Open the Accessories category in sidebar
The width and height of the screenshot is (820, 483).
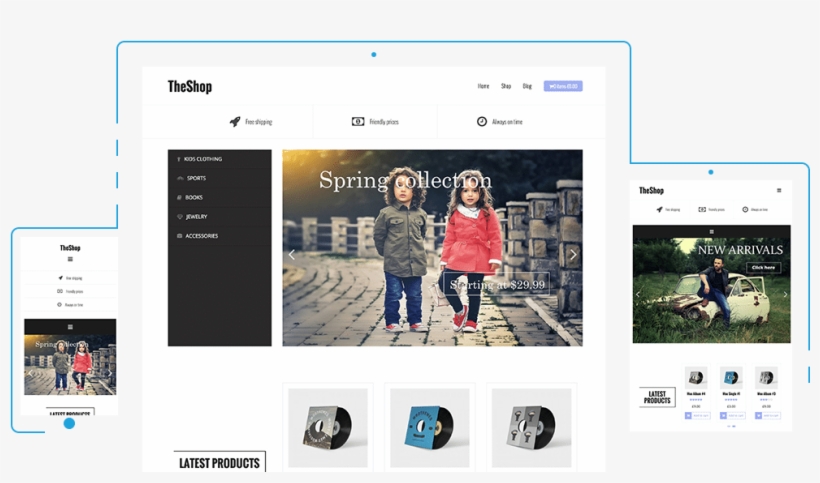[x=220, y=236]
